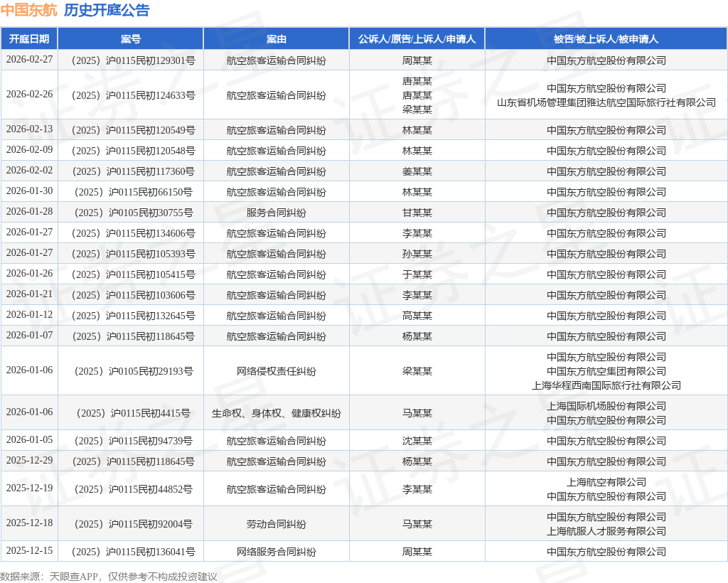728x583 pixels.
Task: Click plaintiff 沈某某
Action: click(417, 441)
